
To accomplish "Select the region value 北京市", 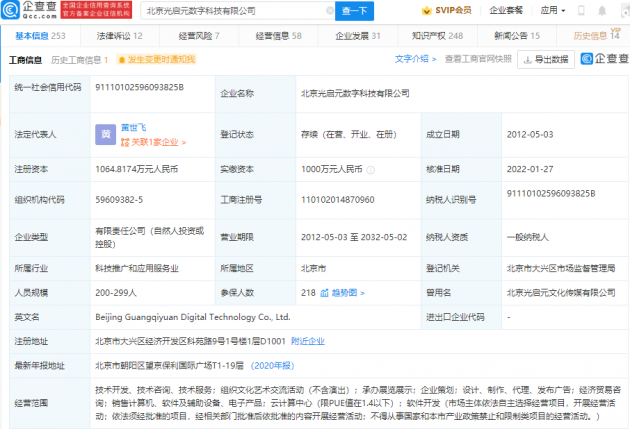I will tap(313, 268).
